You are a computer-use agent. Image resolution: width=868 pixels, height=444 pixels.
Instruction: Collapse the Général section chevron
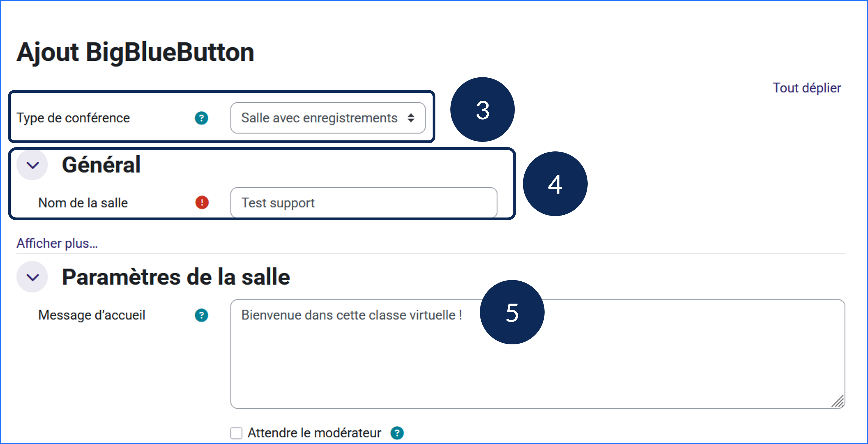(x=33, y=165)
